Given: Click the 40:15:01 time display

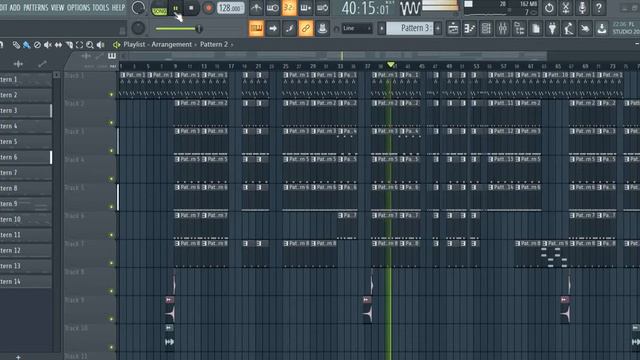Looking at the screenshot, I should [x=365, y=8].
